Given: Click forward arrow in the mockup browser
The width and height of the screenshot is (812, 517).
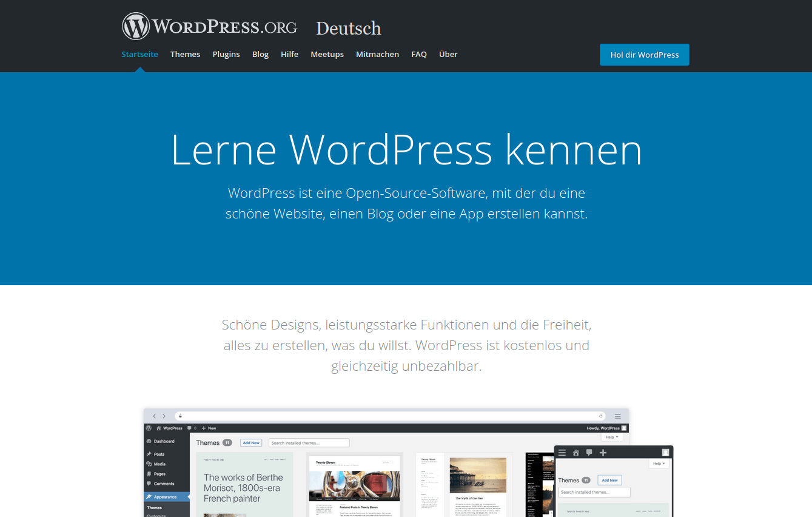Looking at the screenshot, I should (x=164, y=416).
